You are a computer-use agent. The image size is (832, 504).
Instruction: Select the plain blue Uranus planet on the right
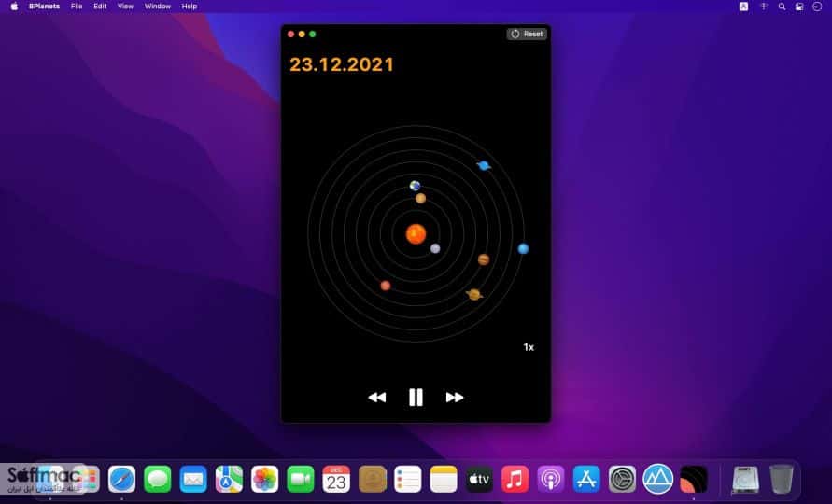523,249
